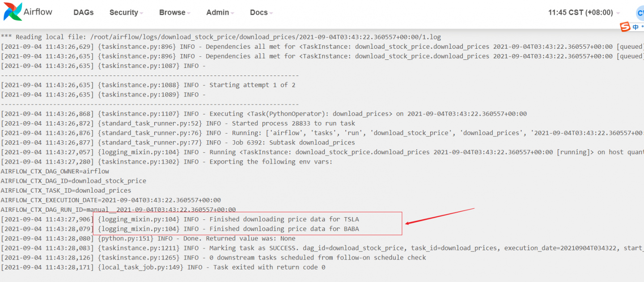Click the caret beside the timezone
This screenshot has width=644, height=282.
tap(619, 13)
